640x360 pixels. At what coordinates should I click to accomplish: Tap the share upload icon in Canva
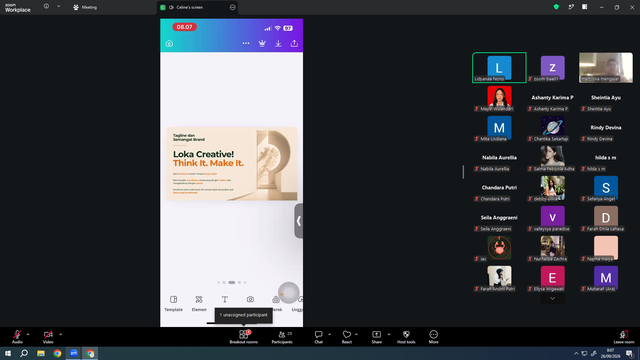(294, 43)
